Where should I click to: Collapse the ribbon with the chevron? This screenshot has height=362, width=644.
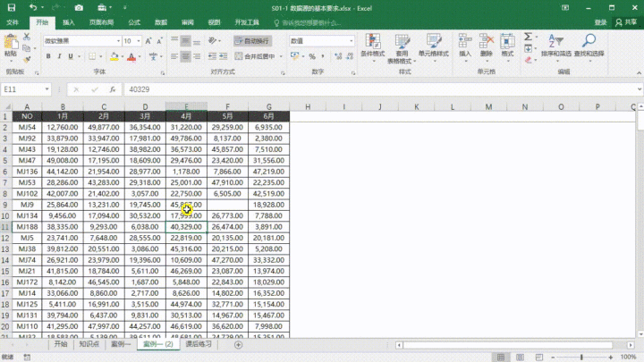639,72
